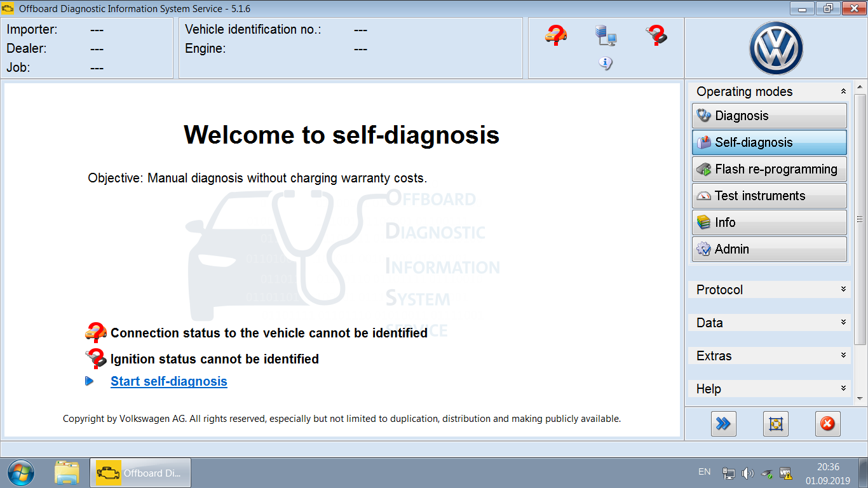The image size is (868, 488).
Task: Click the double-arrow forward button
Action: pos(723,424)
